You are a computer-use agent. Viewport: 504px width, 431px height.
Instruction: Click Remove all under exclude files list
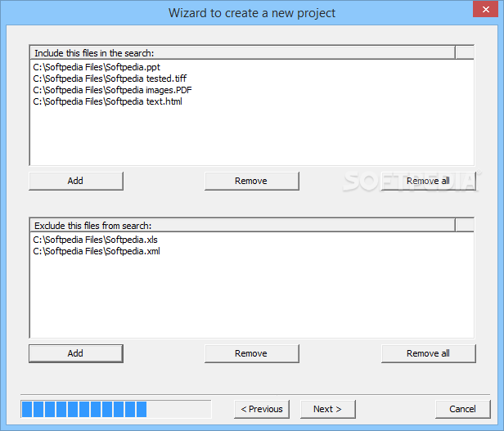coord(428,353)
